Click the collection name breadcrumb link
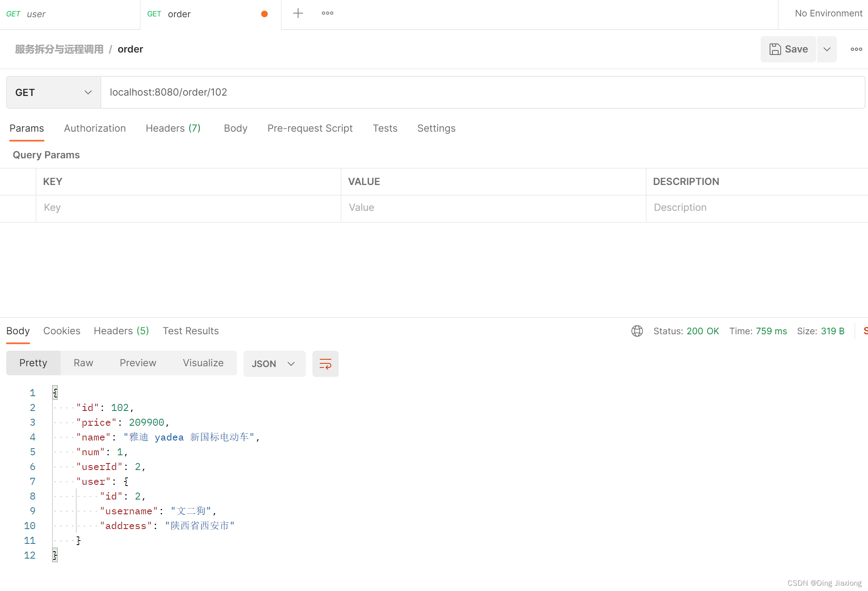Viewport: 868px width, 591px height. (59, 49)
